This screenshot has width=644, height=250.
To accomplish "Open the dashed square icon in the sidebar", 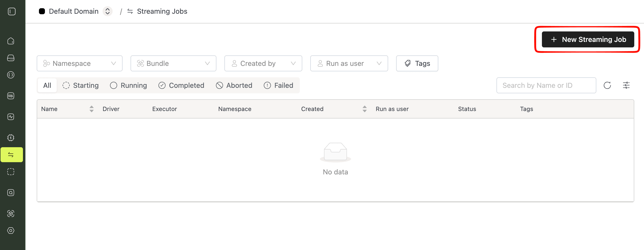I will point(11,171).
